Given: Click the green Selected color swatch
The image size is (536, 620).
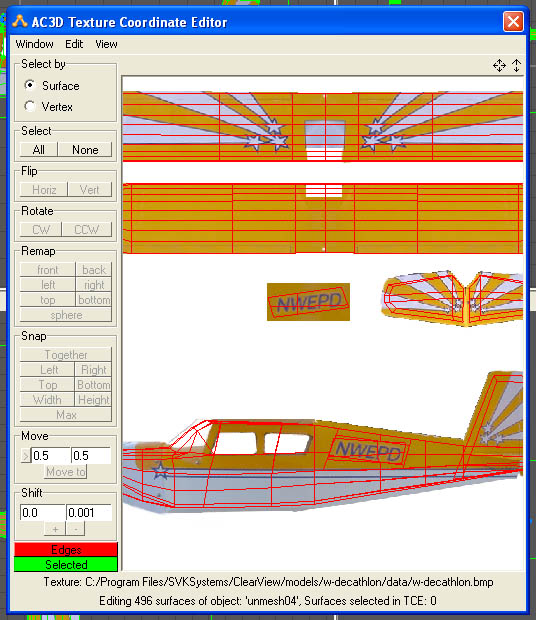Looking at the screenshot, I should pyautogui.click(x=66, y=564).
